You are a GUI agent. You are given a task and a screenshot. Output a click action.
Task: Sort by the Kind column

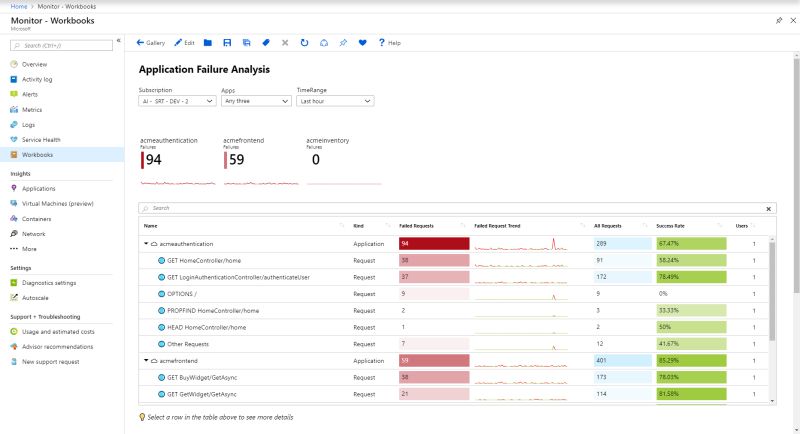pyautogui.click(x=359, y=226)
